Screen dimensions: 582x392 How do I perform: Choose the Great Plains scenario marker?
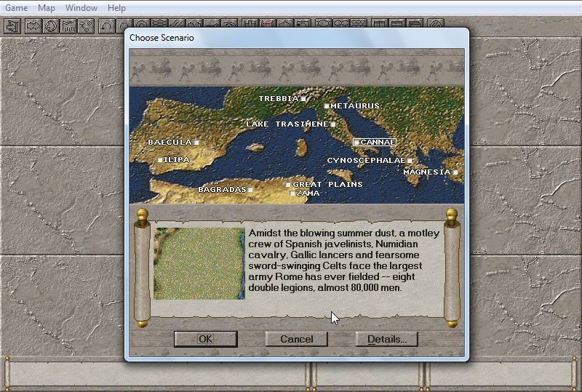(324, 184)
